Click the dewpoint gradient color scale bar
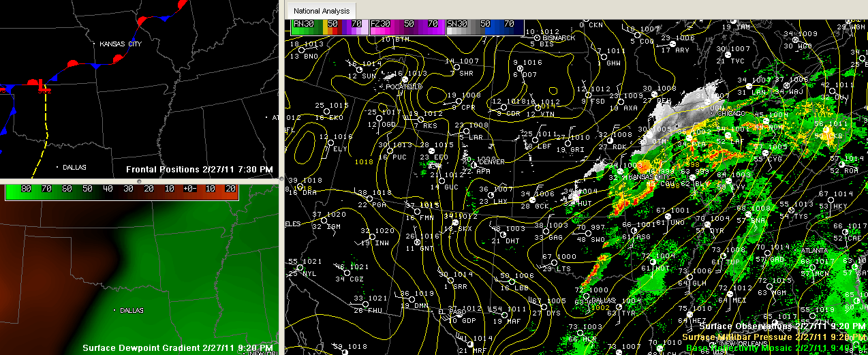Viewport: 868px width, 355px height. (x=121, y=191)
